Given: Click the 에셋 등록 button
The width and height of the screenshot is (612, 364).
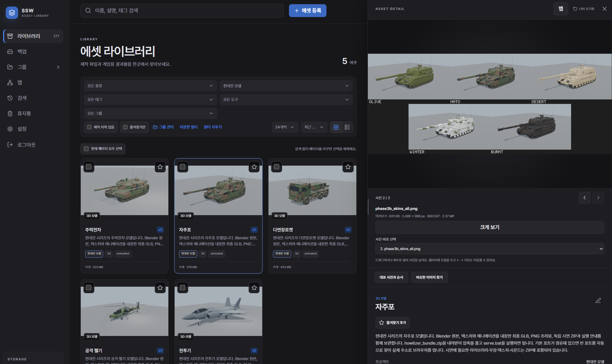Looking at the screenshot, I should [x=308, y=10].
